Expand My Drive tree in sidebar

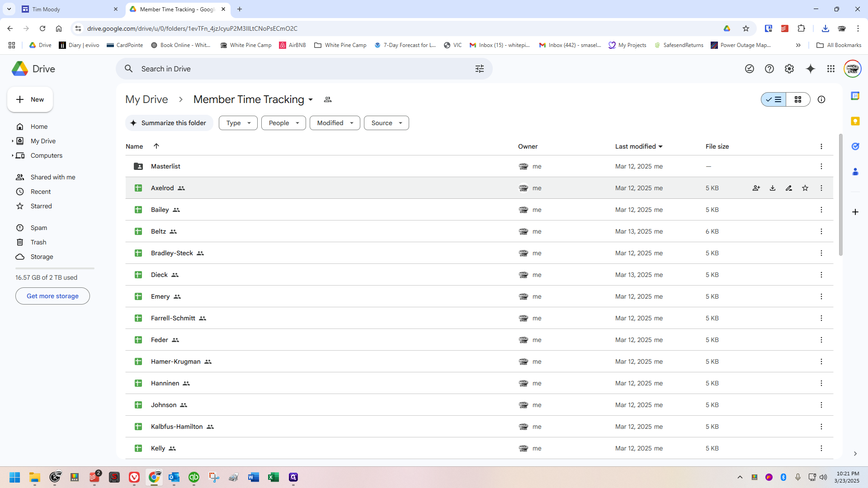[x=12, y=141]
